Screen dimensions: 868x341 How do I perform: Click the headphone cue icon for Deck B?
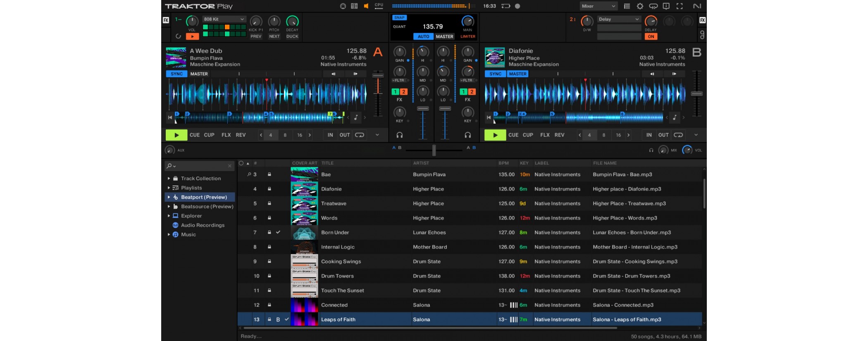pos(467,135)
